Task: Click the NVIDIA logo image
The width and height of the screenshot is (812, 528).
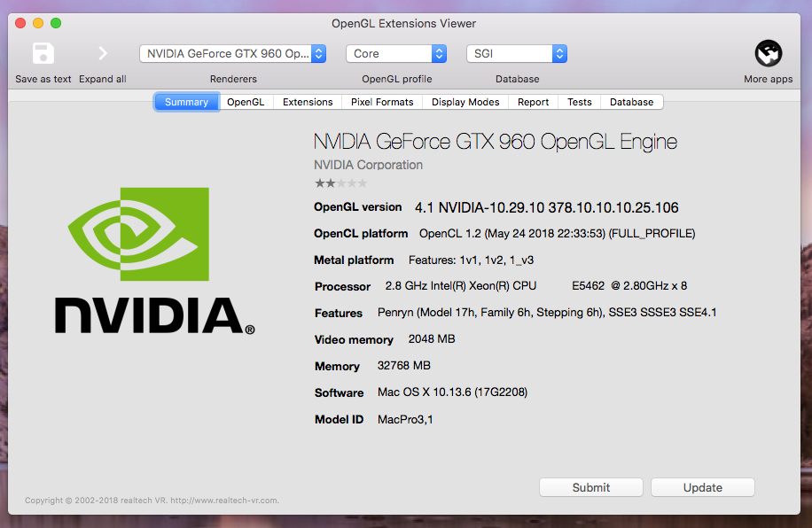Action: pyautogui.click(x=155, y=260)
